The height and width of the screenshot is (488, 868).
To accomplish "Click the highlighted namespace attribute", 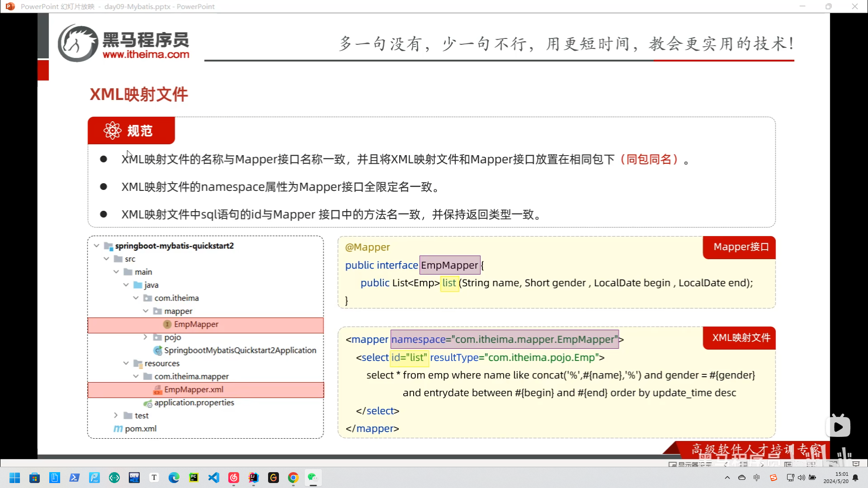I will point(505,339).
